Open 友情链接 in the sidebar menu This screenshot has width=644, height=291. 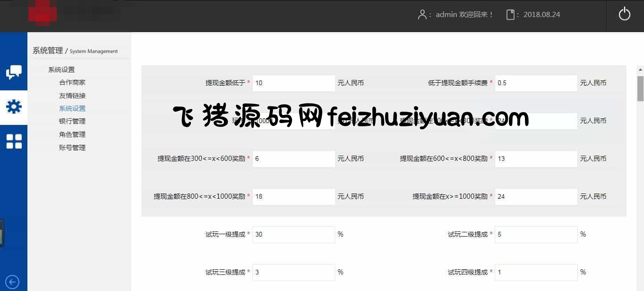click(72, 96)
